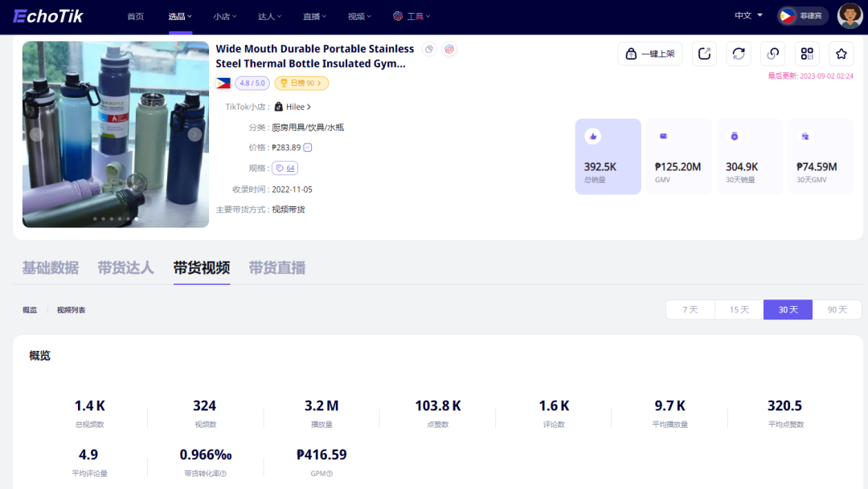Open the 基础数据 tab

pos(51,268)
